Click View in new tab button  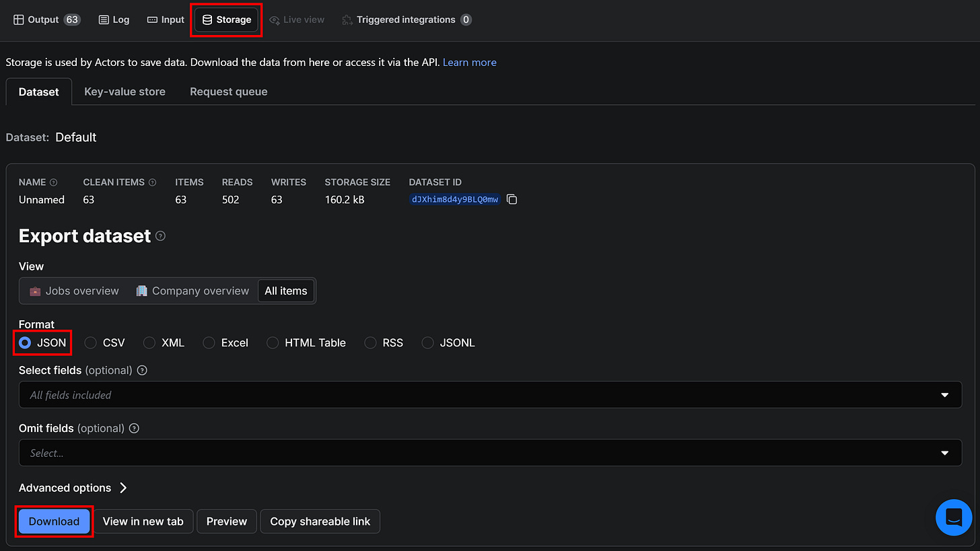pyautogui.click(x=143, y=521)
